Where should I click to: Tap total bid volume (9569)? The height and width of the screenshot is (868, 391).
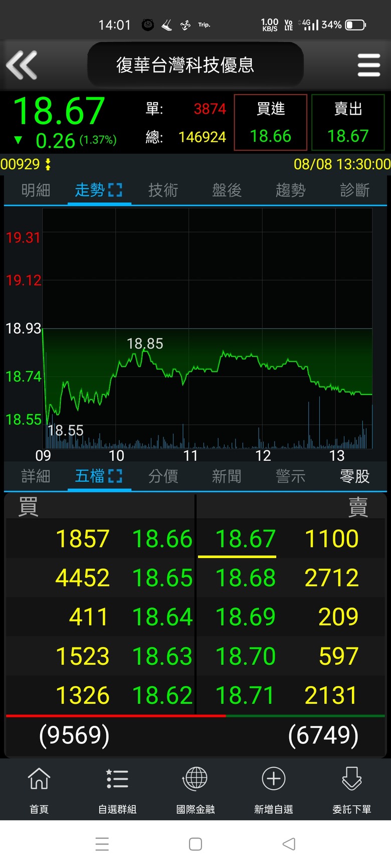(74, 735)
